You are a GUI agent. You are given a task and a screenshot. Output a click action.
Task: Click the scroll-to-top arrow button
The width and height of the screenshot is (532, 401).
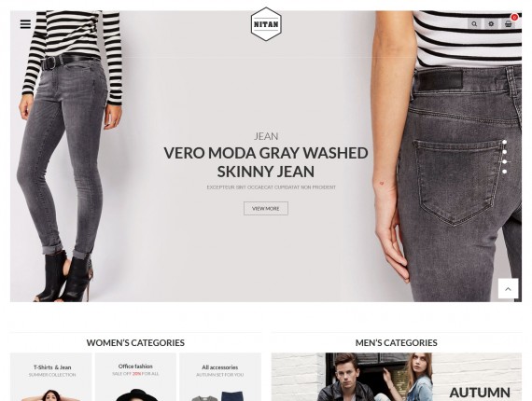click(x=508, y=289)
